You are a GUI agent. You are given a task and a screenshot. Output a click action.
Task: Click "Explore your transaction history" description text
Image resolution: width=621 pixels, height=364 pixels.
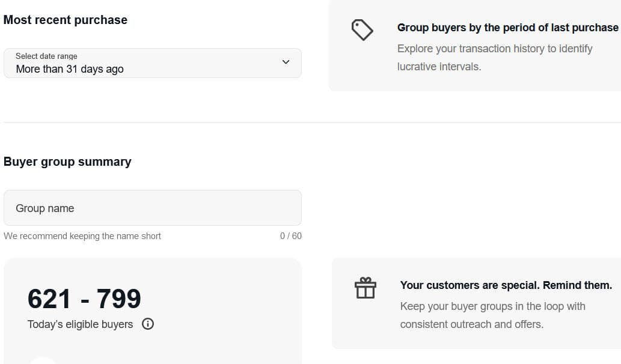click(495, 49)
